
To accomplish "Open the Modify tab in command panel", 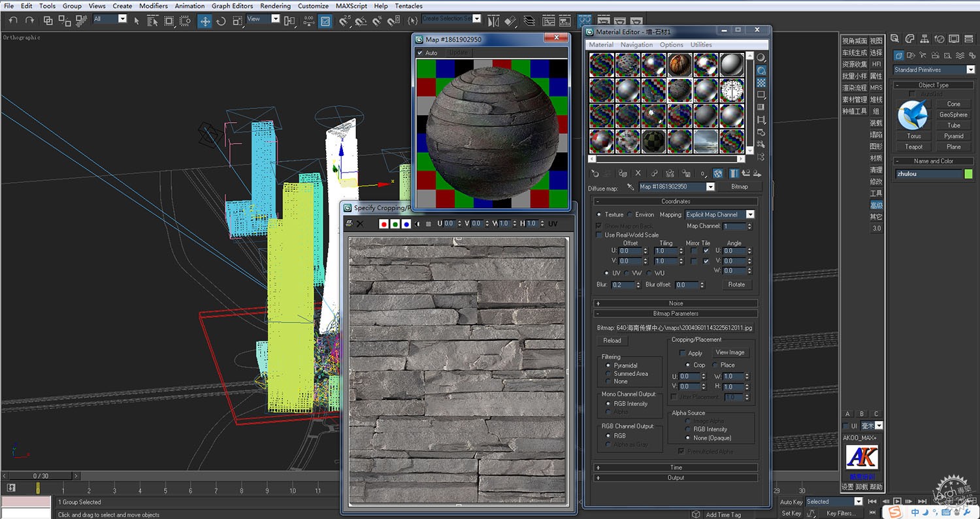I will (910, 39).
